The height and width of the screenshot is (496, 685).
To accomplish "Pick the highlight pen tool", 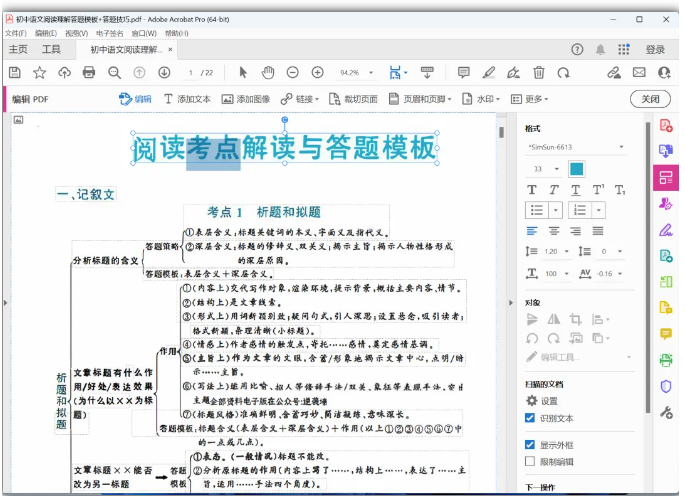I will tap(488, 73).
